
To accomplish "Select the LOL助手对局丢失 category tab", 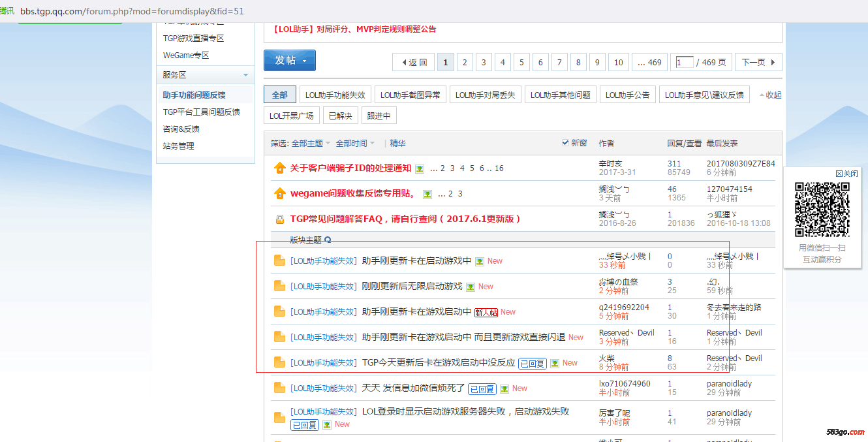I will tap(486, 95).
